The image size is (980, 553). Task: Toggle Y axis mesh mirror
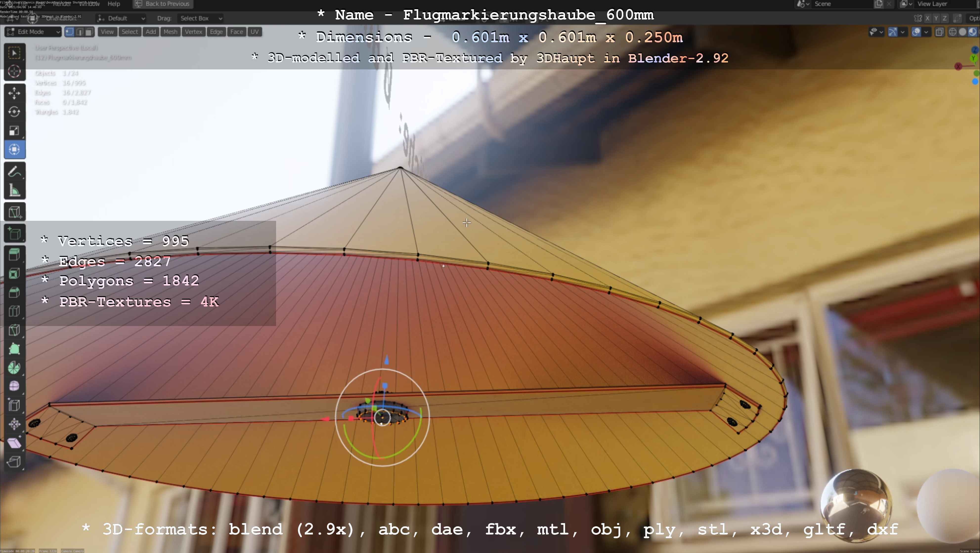click(x=936, y=18)
